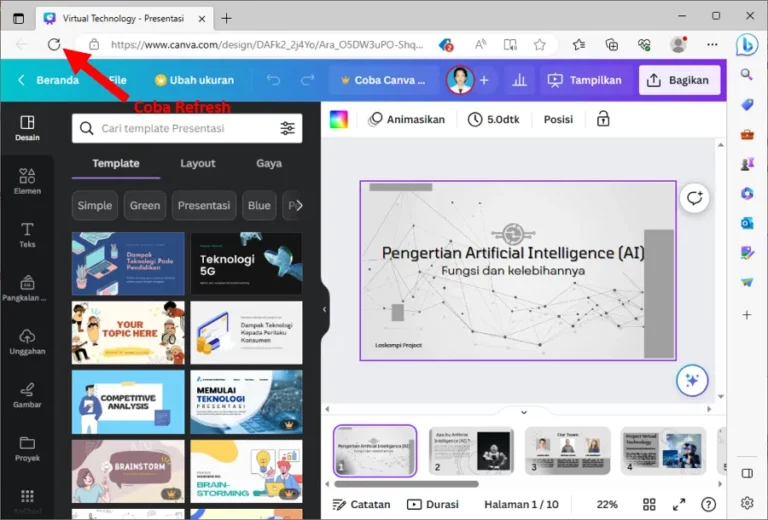Viewport: 768px width, 520px height.
Task: Open the Gambar draw panel
Action: (x=27, y=395)
